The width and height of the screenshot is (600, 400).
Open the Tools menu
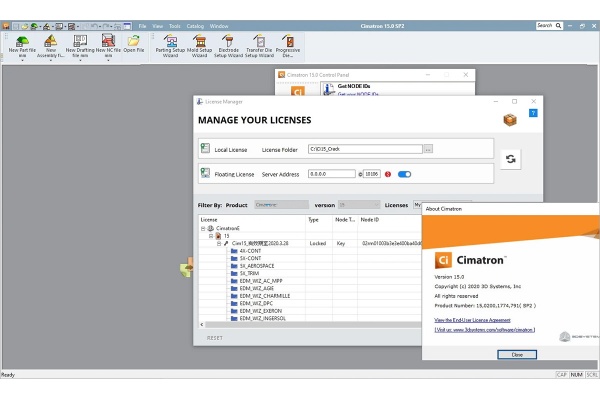174,26
